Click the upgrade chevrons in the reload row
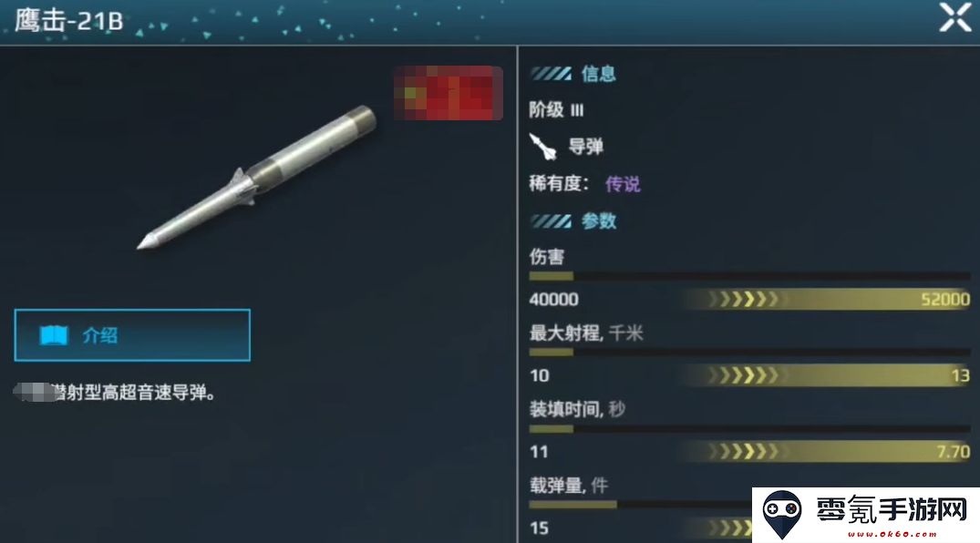Viewport: 980px width, 543px height. pyautogui.click(x=745, y=452)
